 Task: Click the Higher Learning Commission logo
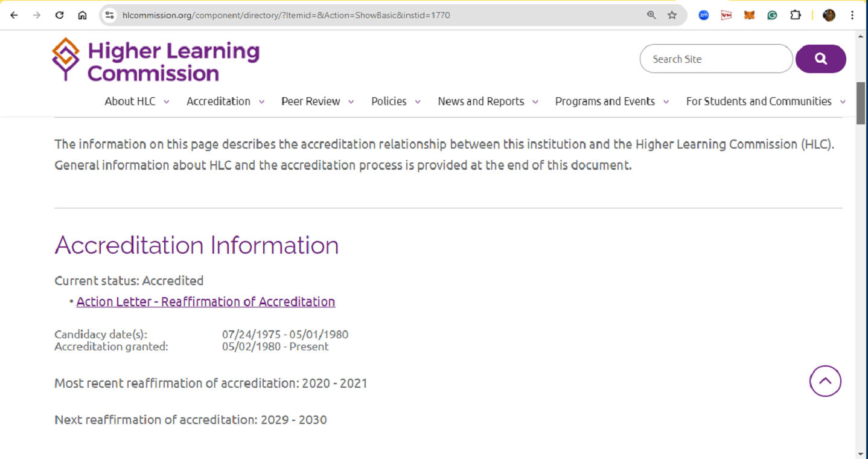click(156, 60)
